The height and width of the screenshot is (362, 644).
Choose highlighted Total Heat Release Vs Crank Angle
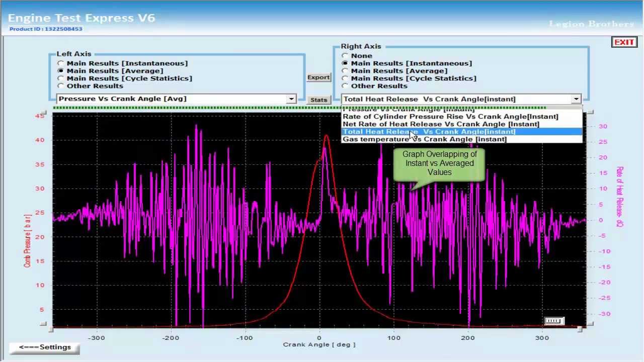coord(461,132)
